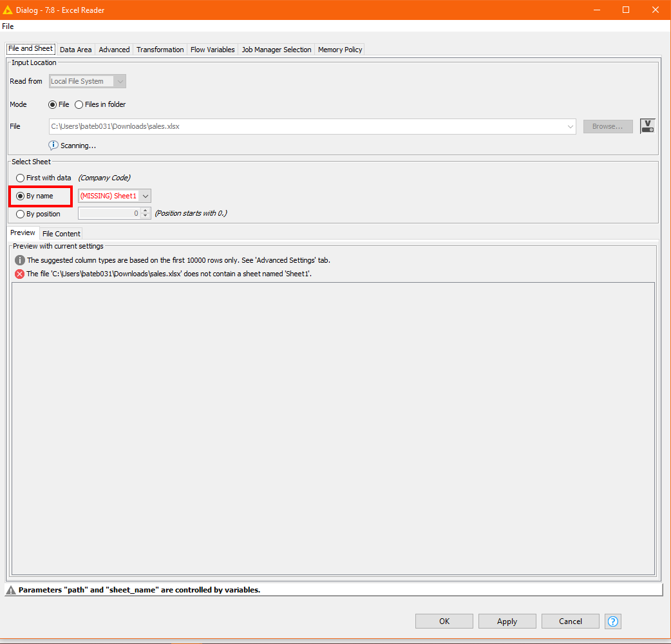This screenshot has width=671, height=644.
Task: Click the Scanning info icon
Action: (53, 146)
